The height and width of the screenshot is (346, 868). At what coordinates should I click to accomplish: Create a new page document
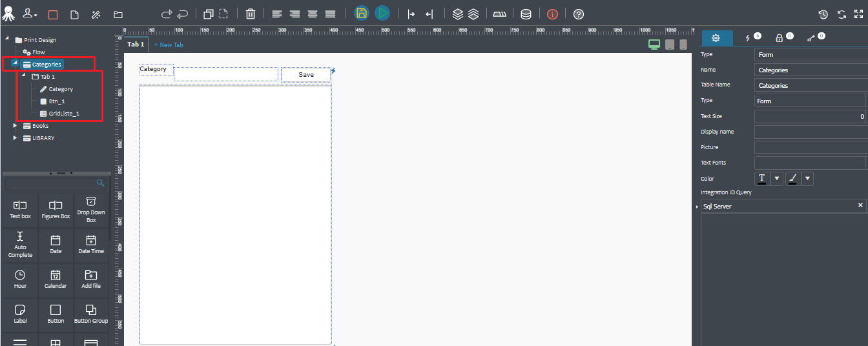click(x=74, y=14)
